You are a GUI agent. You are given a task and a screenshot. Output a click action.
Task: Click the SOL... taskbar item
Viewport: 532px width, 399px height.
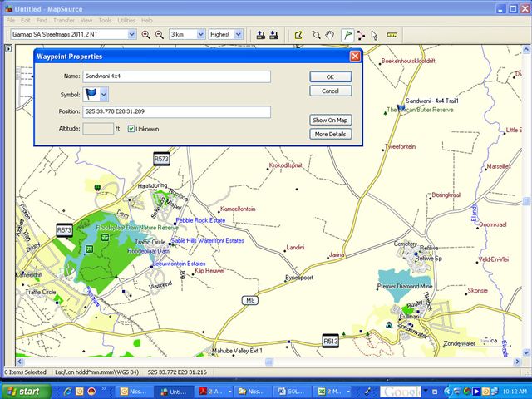293,392
